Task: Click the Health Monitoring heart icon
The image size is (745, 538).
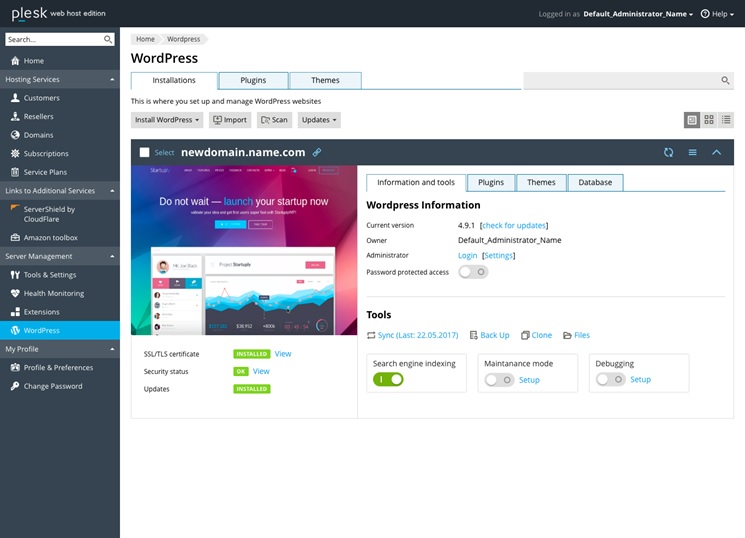Action: click(15, 293)
